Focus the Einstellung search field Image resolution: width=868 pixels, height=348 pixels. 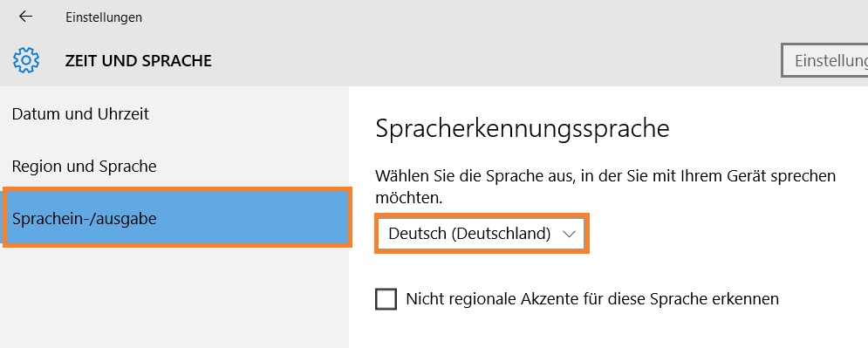click(825, 60)
